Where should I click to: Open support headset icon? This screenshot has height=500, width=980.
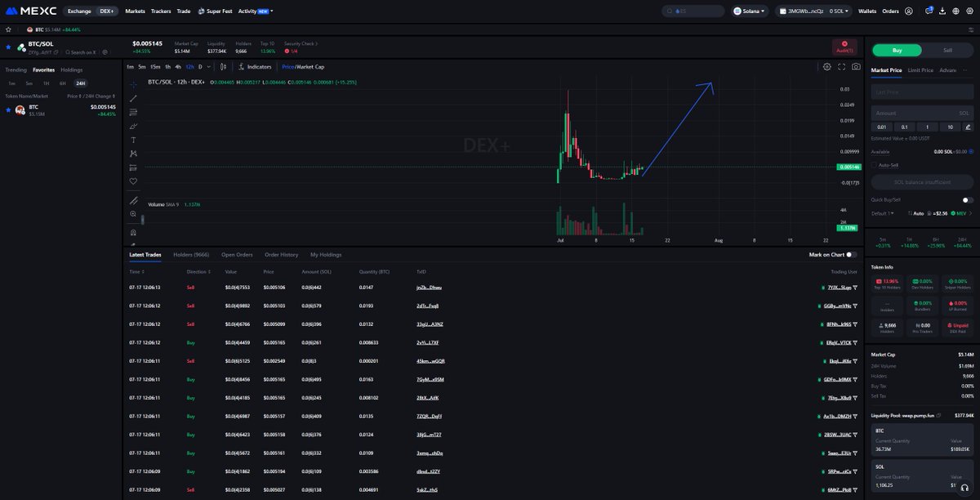(965, 487)
